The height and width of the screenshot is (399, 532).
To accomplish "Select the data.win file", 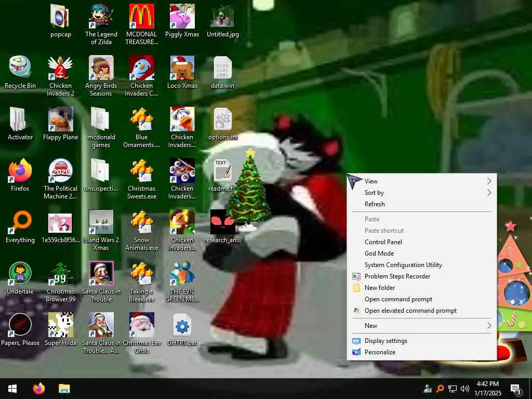I will point(222,67).
